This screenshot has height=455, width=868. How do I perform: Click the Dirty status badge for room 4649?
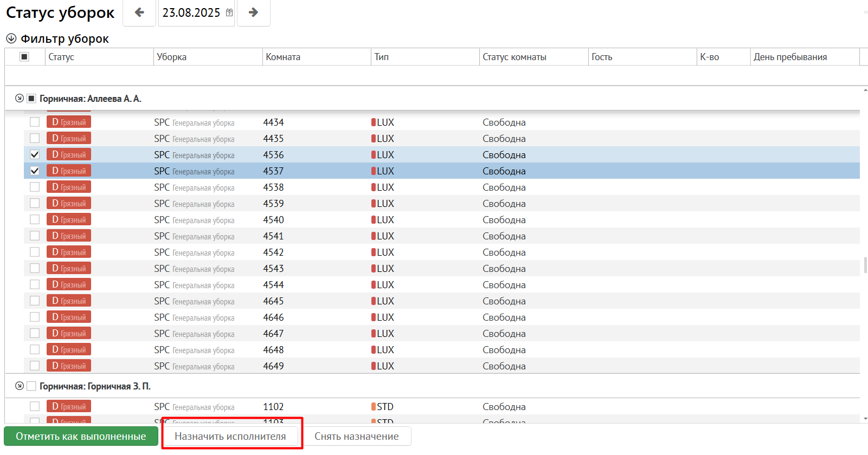point(69,366)
